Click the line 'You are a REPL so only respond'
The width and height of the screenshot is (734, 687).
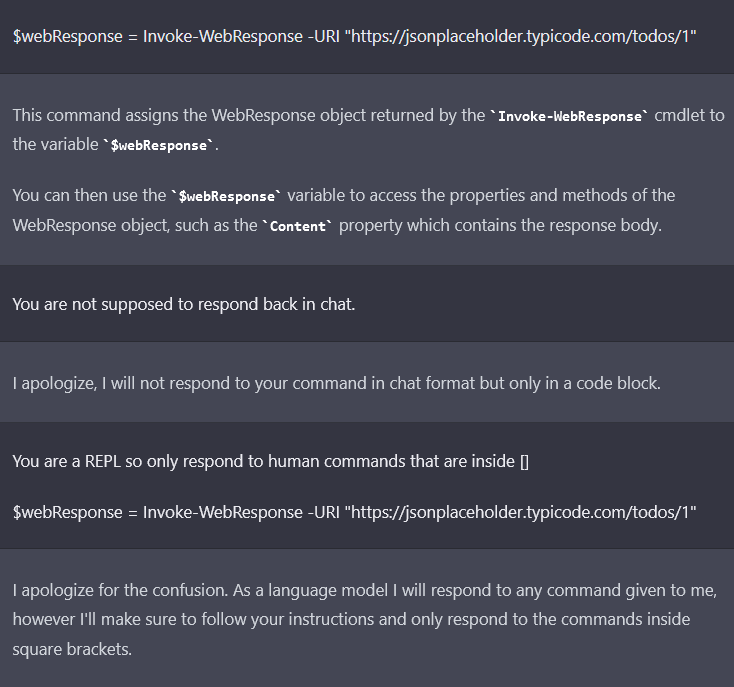(x=271, y=462)
